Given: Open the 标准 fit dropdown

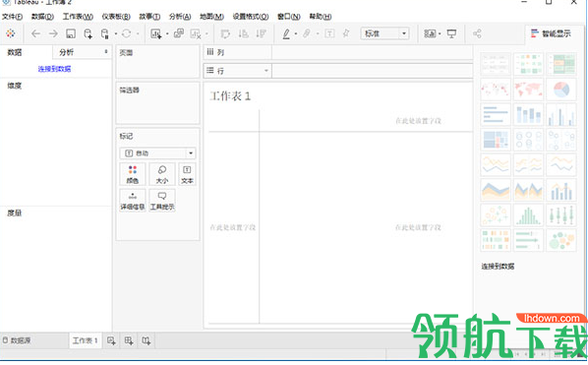Looking at the screenshot, I should click(384, 33).
